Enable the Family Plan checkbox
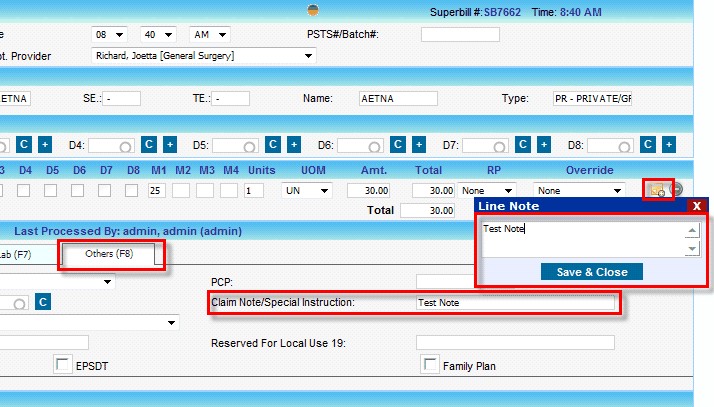 (429, 365)
